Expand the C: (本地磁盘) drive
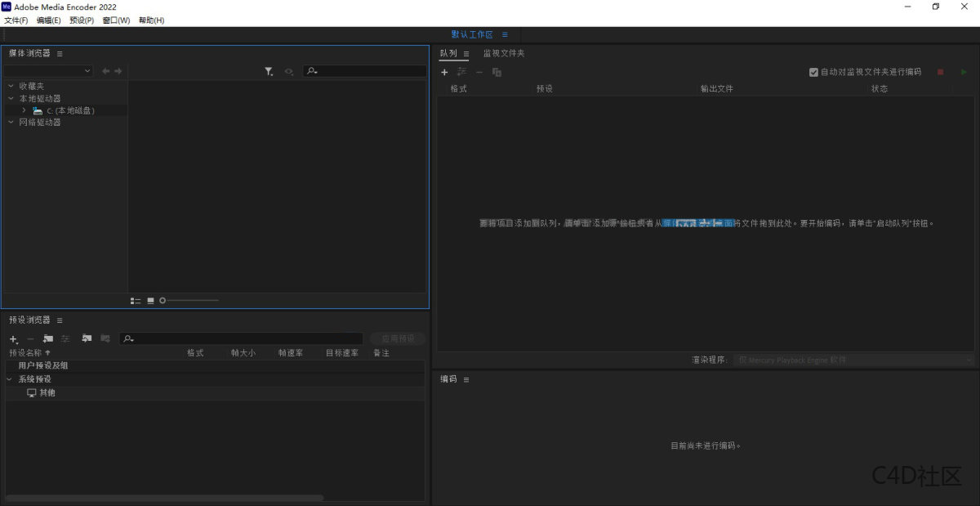Viewport: 980px width, 506px height. [24, 110]
